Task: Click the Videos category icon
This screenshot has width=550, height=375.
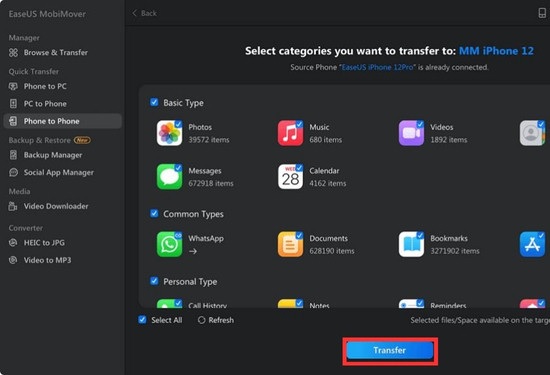Action: [411, 133]
